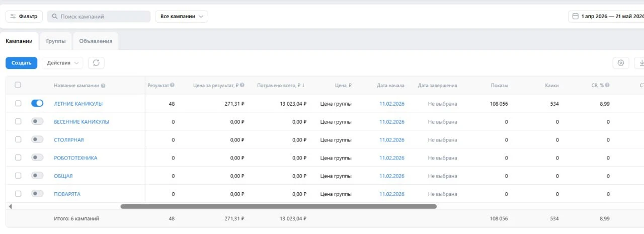
Task: Click the help icon next to Цена за результат
Action: point(243,86)
